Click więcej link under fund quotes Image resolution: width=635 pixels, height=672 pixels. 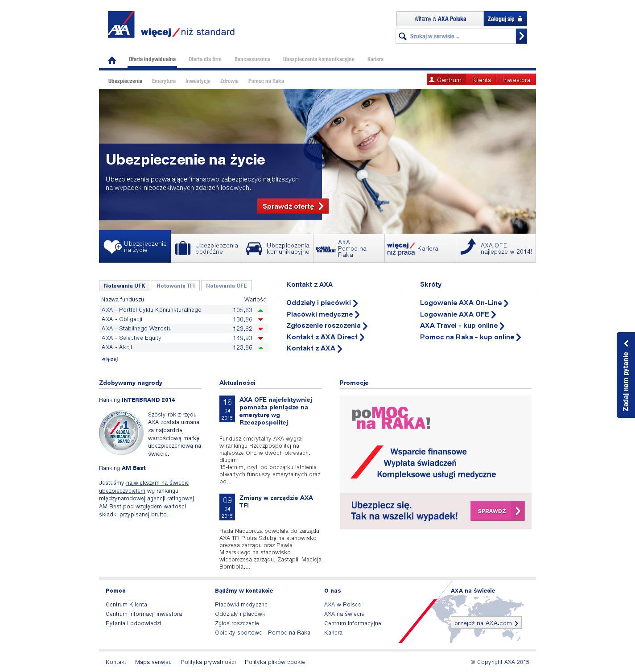click(x=110, y=359)
